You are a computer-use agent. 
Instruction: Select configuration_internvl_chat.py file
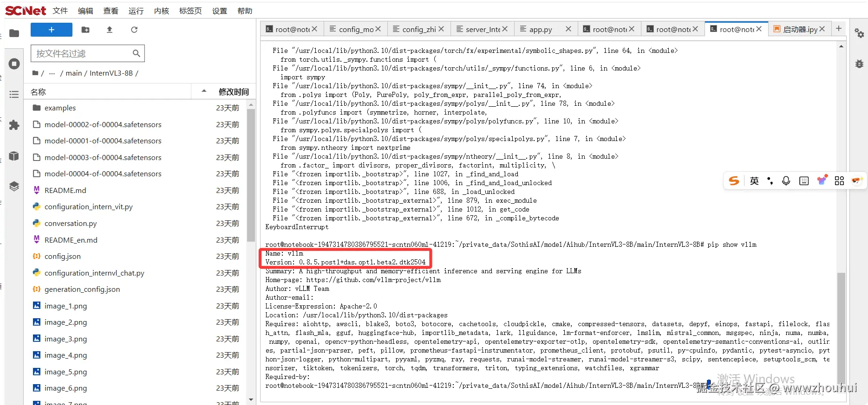[x=136, y=273]
